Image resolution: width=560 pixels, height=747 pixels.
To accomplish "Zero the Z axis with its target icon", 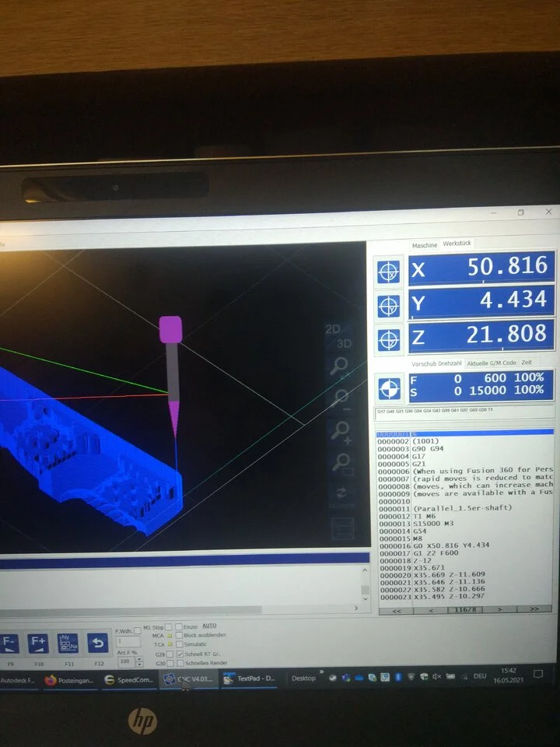I will [389, 340].
